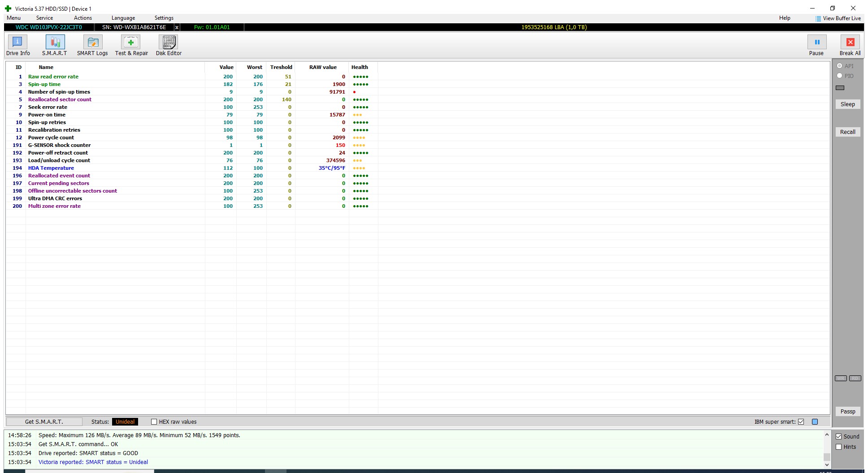Click the Name column header
Viewport: 868px width, 473px height.
46,67
